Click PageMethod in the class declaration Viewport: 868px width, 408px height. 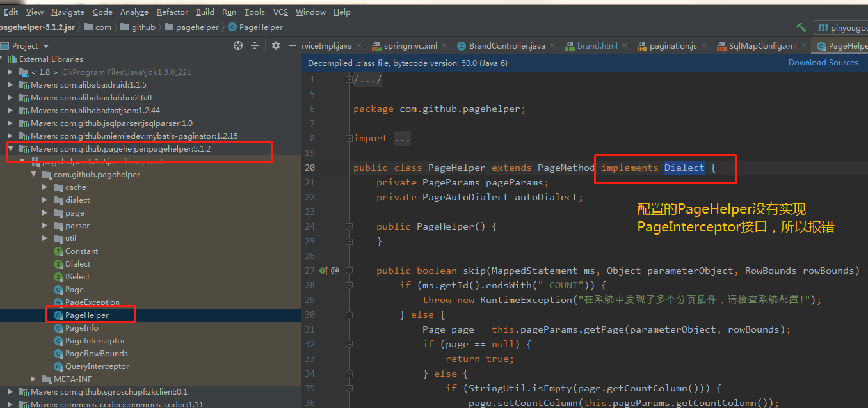pyautogui.click(x=566, y=168)
